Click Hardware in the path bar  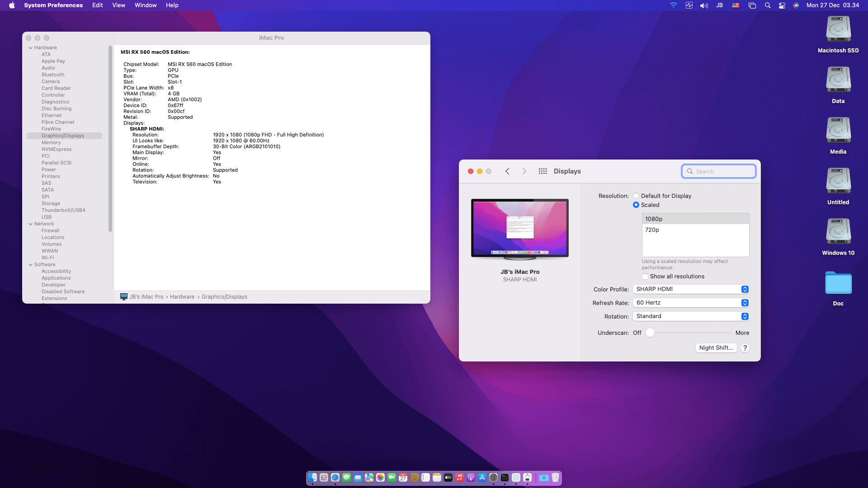coord(182,297)
